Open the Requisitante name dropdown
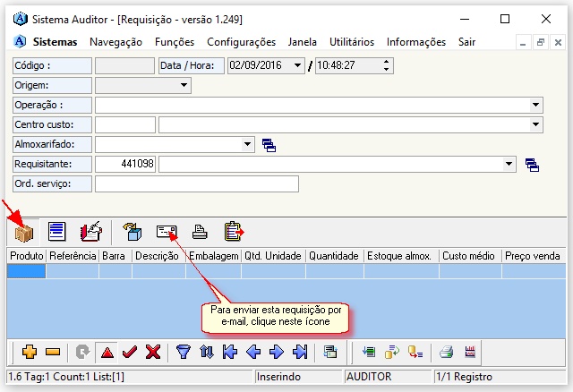 [509, 164]
